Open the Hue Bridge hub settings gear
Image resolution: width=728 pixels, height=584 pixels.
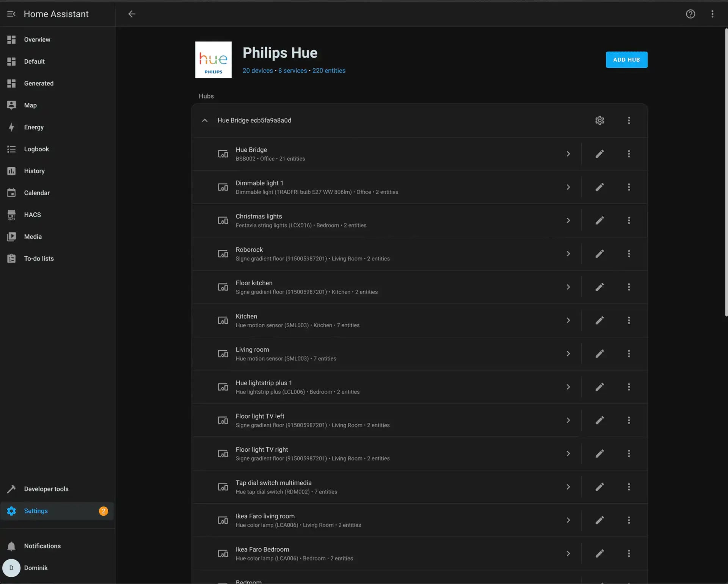(x=599, y=120)
